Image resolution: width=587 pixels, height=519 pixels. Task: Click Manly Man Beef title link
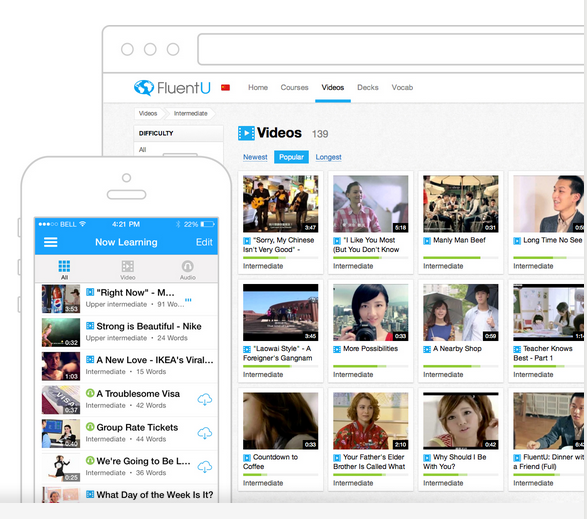(x=459, y=240)
